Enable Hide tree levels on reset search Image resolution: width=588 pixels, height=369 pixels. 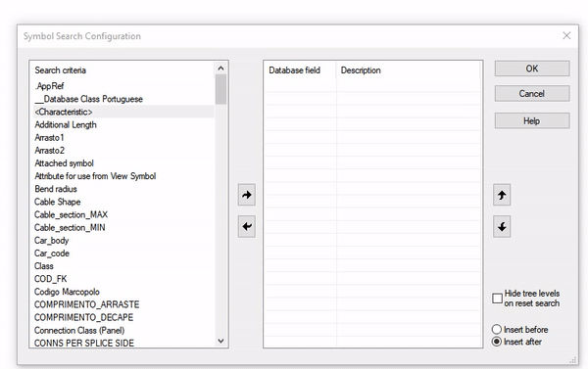(x=497, y=299)
